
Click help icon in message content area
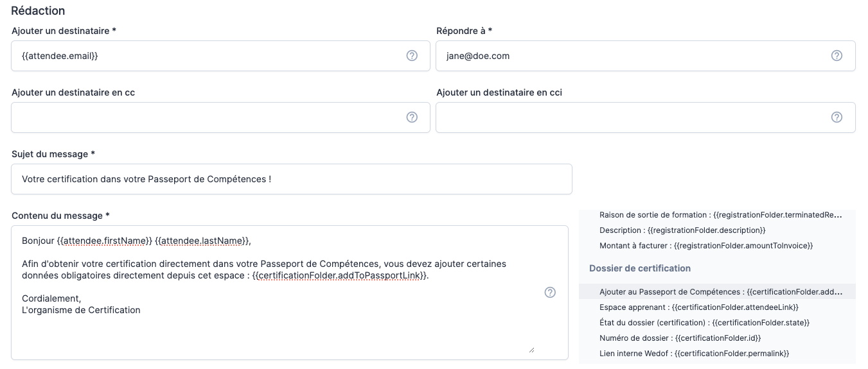click(x=550, y=292)
